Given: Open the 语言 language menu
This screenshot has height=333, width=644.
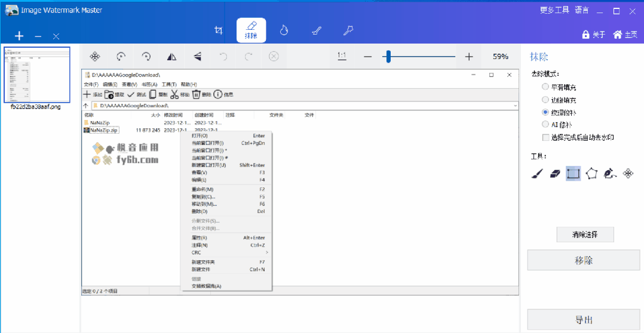Looking at the screenshot, I should coord(581,10).
